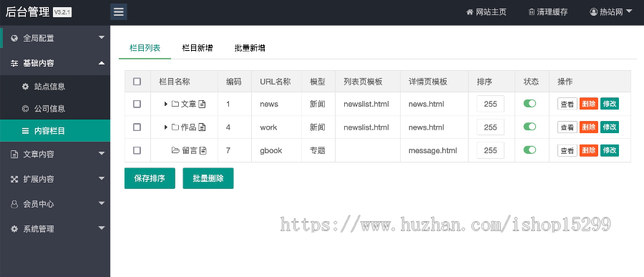Open the 热站网 user dropdown arrow
644x277 pixels.
point(629,11)
